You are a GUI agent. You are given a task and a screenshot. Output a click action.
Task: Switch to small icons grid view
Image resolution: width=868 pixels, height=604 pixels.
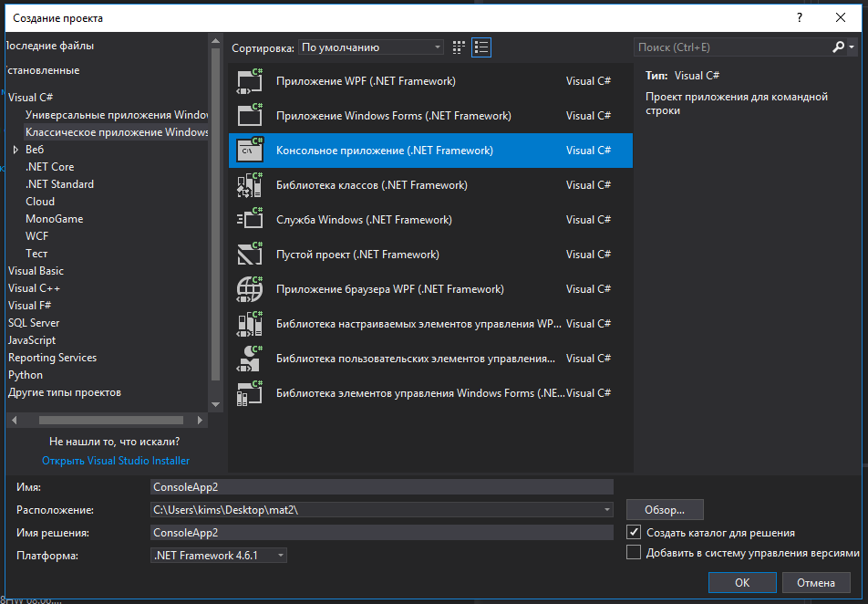[x=459, y=47]
